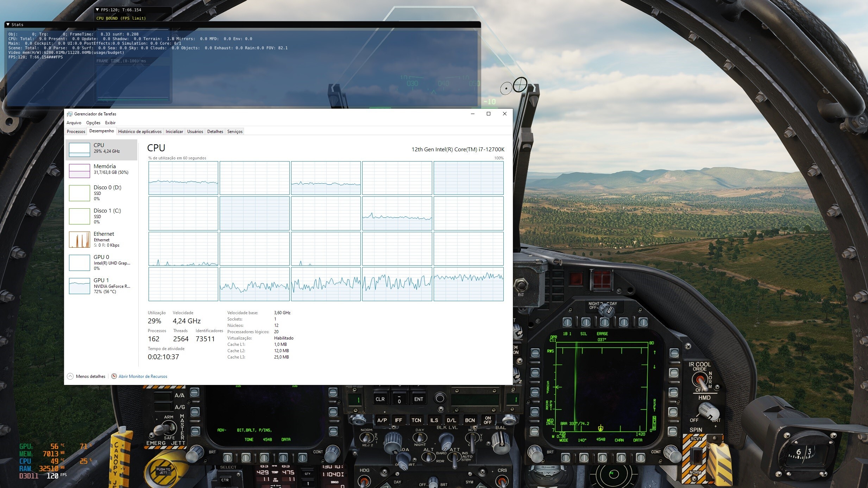
Task: Push right DDI button under MODE label
Action: (565, 458)
